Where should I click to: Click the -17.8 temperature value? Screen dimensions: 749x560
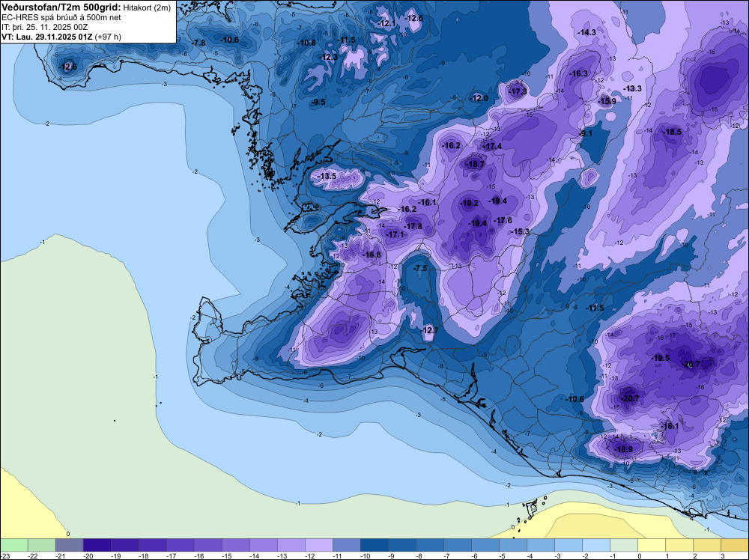pos(413,226)
